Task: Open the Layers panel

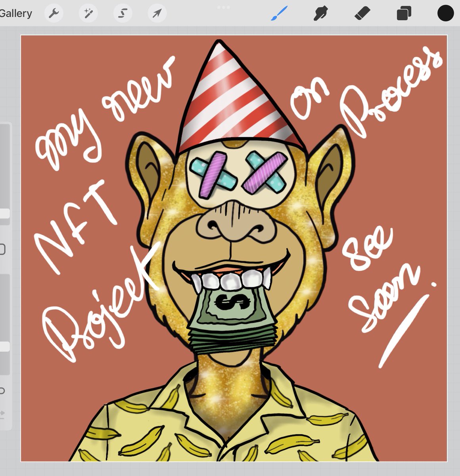Action: click(x=404, y=14)
